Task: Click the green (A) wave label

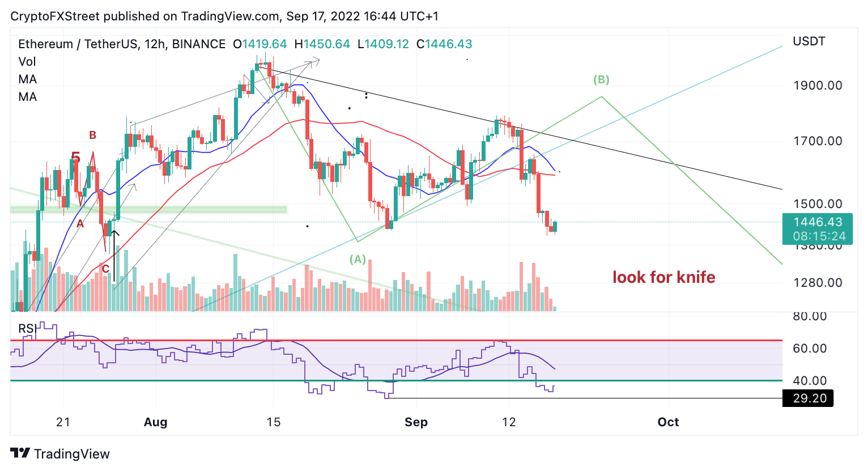Action: coord(358,259)
